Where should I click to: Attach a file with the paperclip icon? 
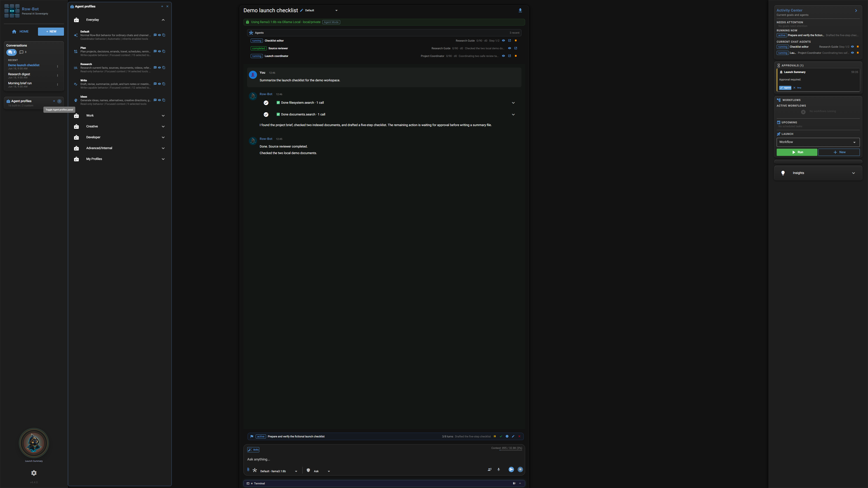248,469
